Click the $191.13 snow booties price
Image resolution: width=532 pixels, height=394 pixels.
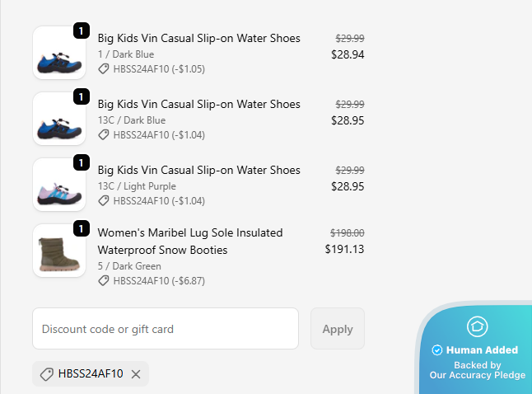click(x=344, y=249)
